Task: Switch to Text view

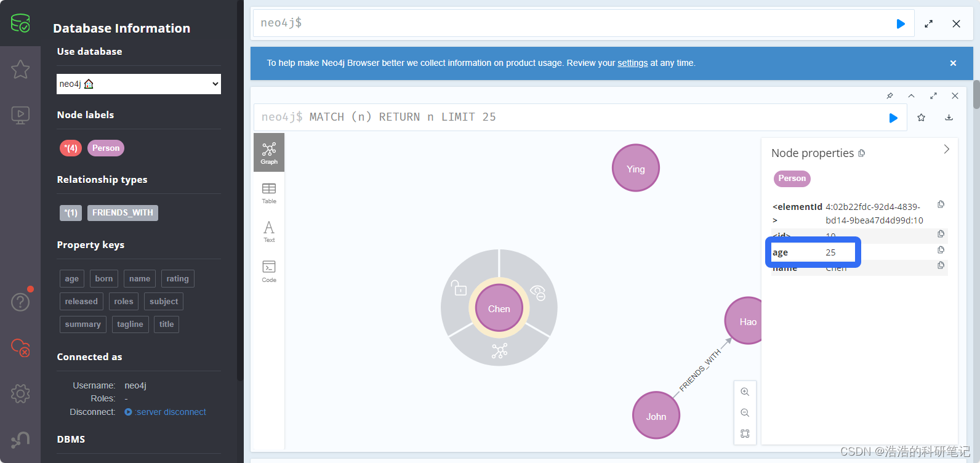Action: (x=269, y=232)
